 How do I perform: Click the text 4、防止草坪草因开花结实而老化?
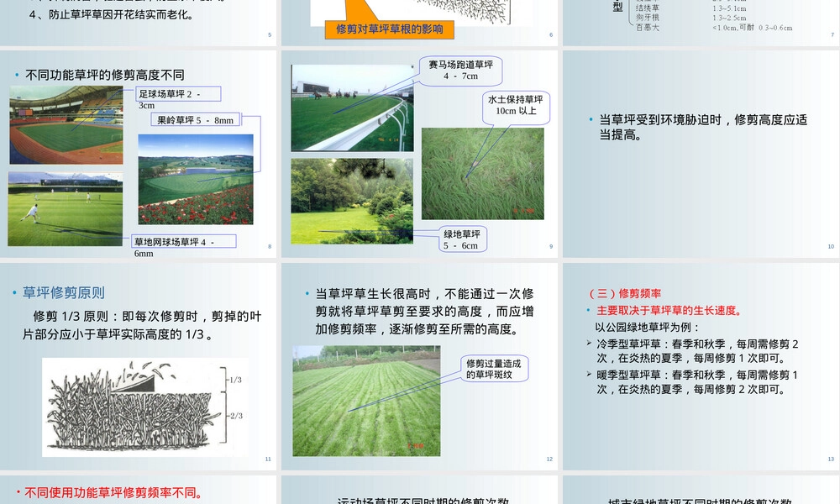pos(112,14)
